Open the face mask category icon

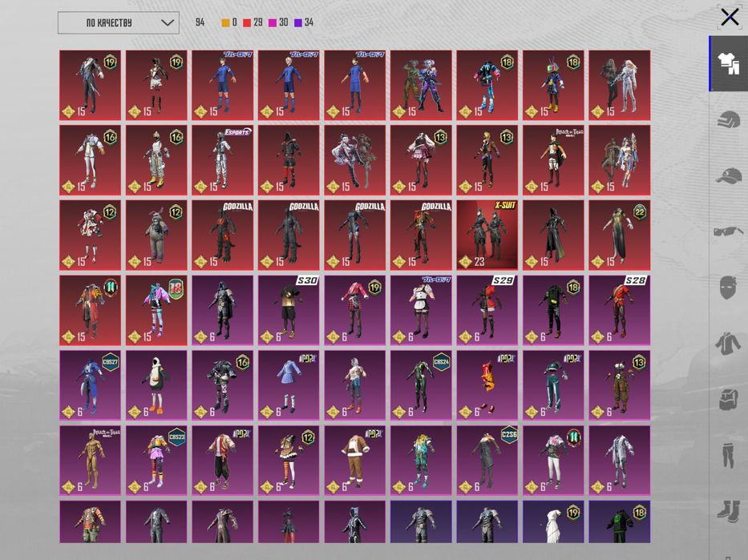click(x=729, y=288)
